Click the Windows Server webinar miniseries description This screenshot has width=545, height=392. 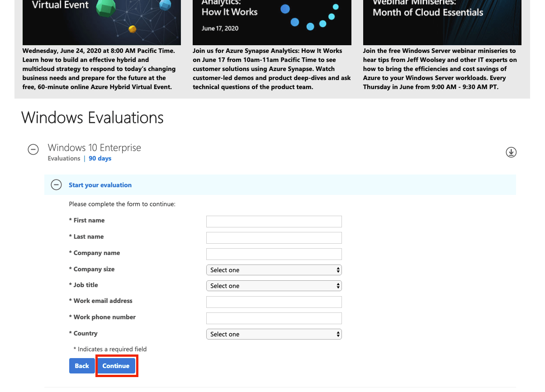pos(440,69)
